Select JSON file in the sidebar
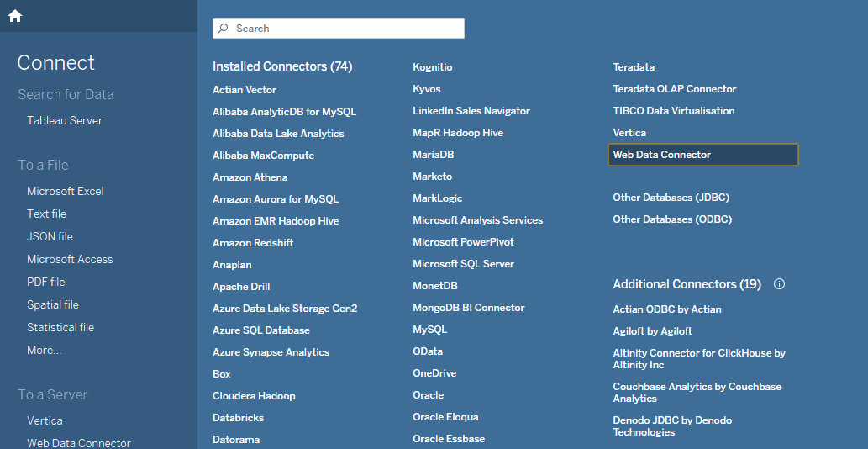This screenshot has width=868, height=449. click(x=50, y=236)
